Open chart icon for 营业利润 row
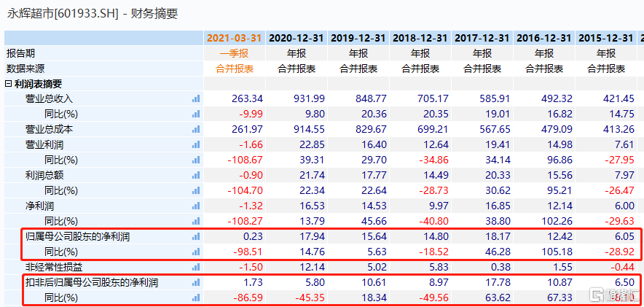Screen dimensions: 644x307 (196, 144)
